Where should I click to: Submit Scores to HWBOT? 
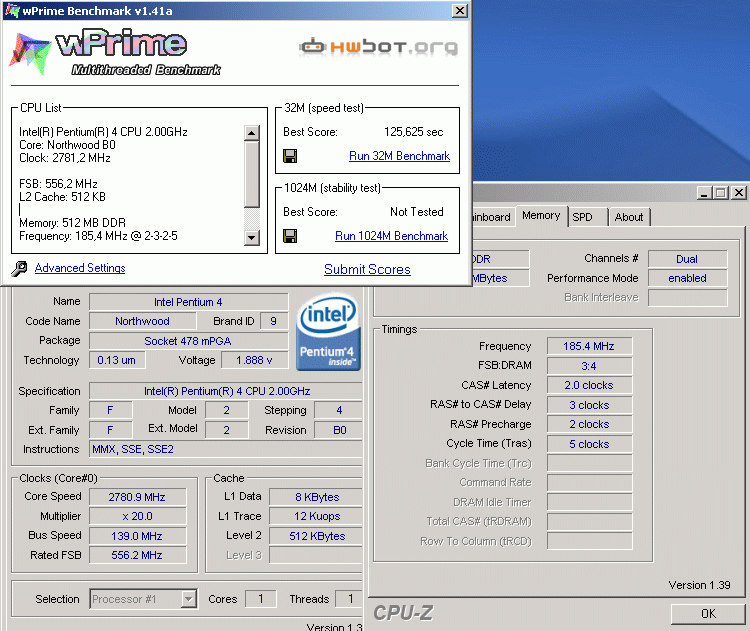tap(367, 269)
